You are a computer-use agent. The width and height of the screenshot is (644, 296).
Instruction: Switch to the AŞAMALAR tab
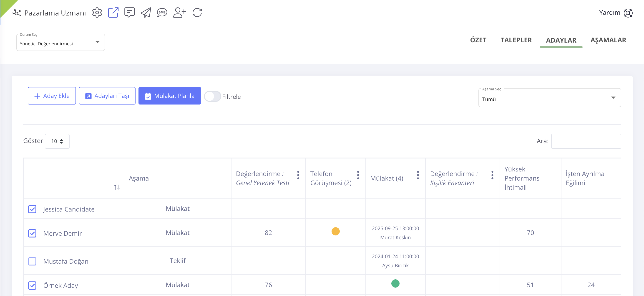(x=608, y=40)
